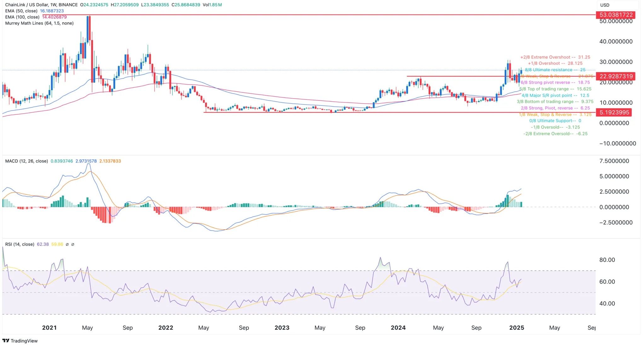Screen dimensions: 644x347
Task: Click RSI value 62.38
Action: (43, 244)
